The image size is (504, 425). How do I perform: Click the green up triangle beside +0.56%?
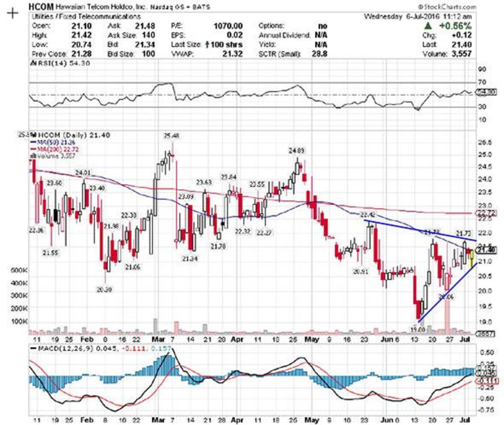428,26
